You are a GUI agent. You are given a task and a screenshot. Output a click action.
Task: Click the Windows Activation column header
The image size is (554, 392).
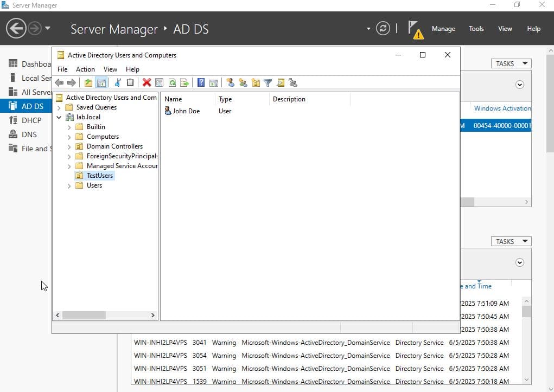[x=502, y=108]
